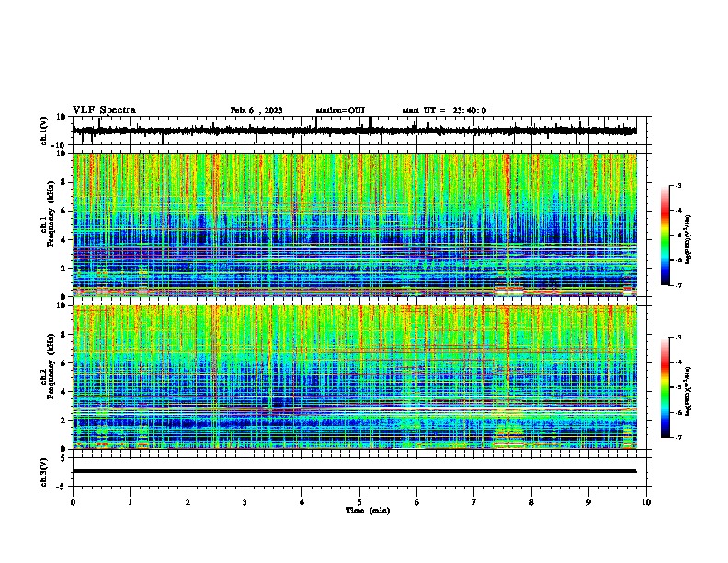Click inside the ch.2 spectrogram panel

click(354, 377)
